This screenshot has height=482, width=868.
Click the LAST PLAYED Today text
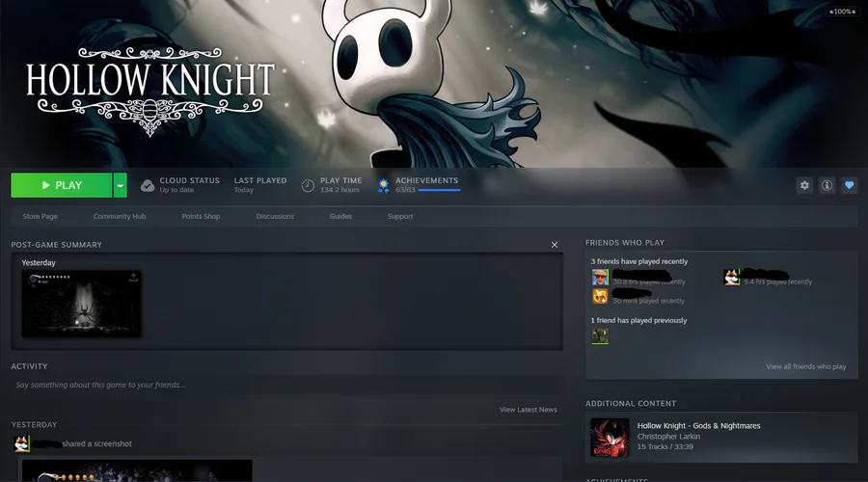[260, 185]
